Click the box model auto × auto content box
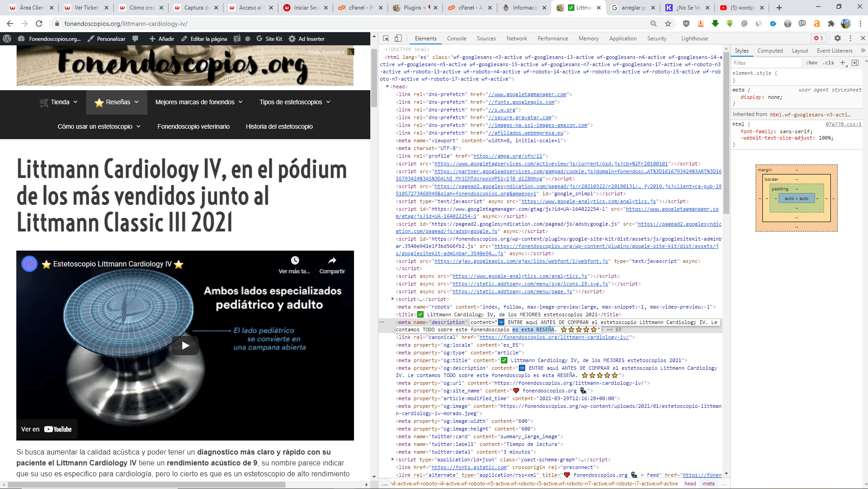The width and height of the screenshot is (868, 489). 796,198
